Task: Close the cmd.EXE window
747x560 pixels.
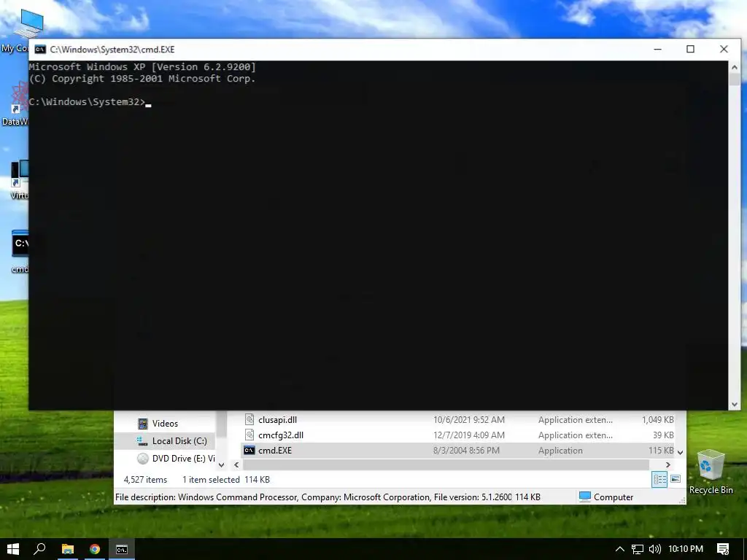Action: point(724,49)
